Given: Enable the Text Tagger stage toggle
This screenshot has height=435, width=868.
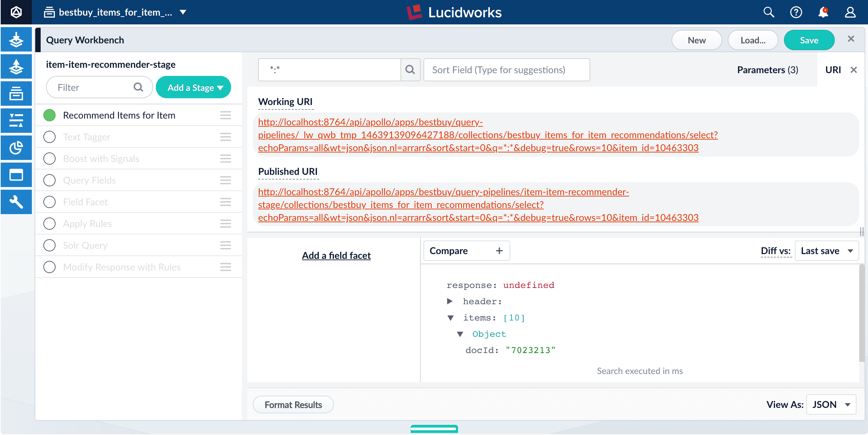Looking at the screenshot, I should [x=49, y=137].
